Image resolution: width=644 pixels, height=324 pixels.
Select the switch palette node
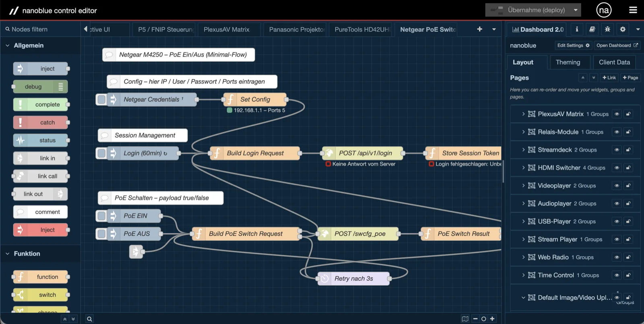(x=40, y=295)
